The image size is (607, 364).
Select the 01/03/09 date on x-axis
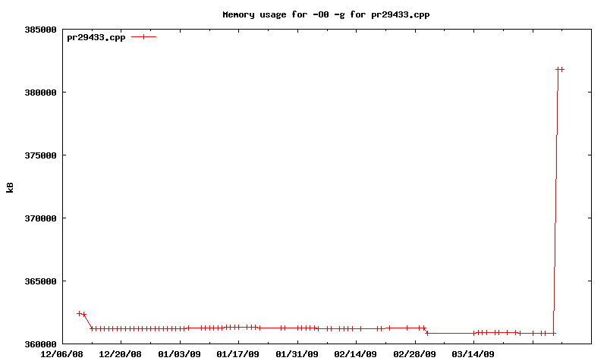tap(180, 354)
